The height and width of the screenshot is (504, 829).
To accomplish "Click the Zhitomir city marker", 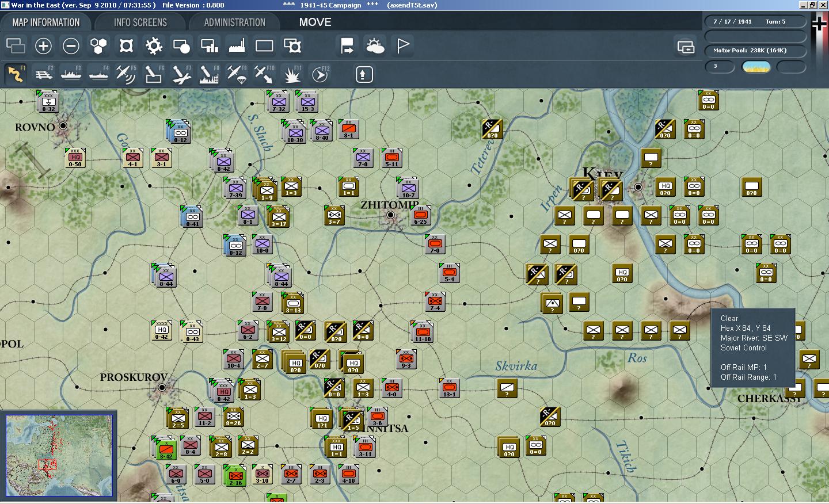I will (391, 215).
